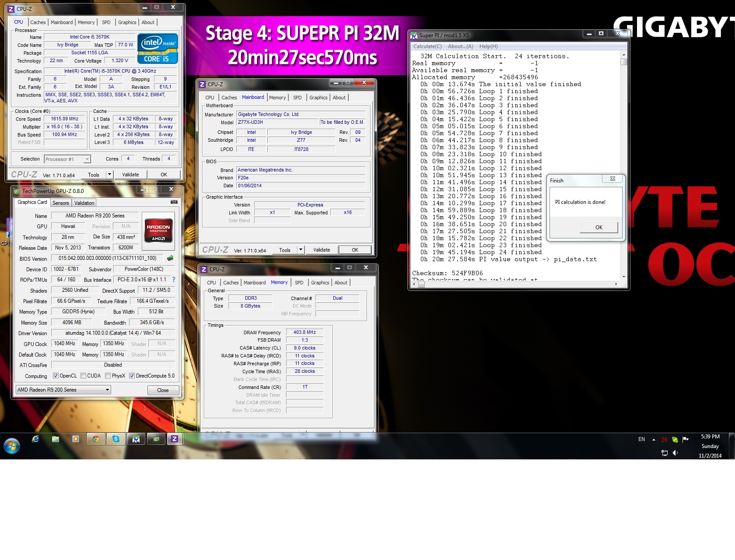This screenshot has height=560, width=735.
Task: Open AMD Radeon R9 200 Series dropdown
Action: tap(63, 390)
